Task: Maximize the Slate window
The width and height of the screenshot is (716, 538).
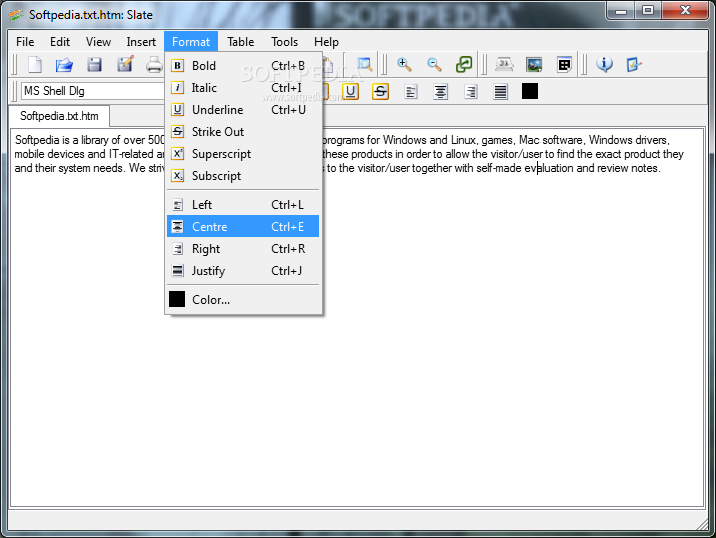Action: pos(648,11)
